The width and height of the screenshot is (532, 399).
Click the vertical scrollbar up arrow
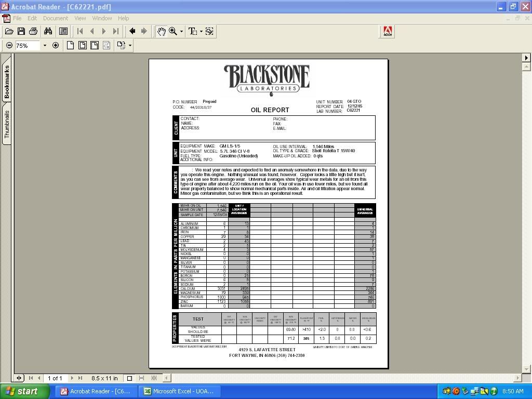coord(526,66)
